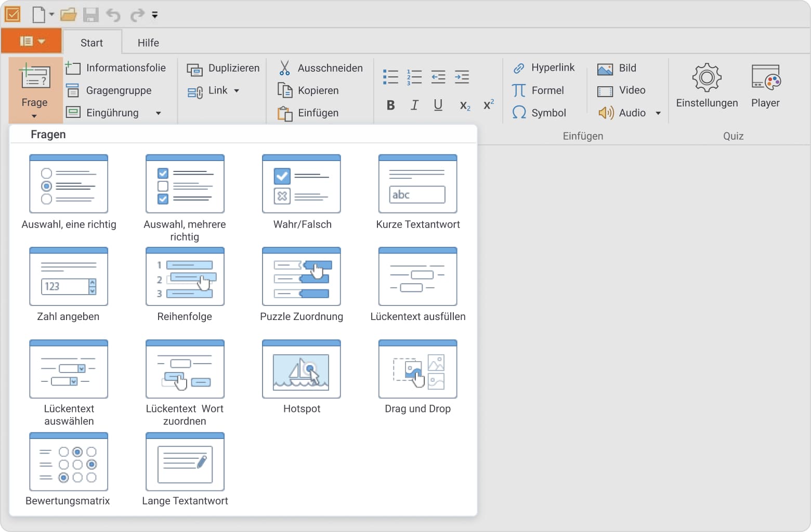Create a Zahl angeben question
The height and width of the screenshot is (532, 811).
tap(68, 276)
